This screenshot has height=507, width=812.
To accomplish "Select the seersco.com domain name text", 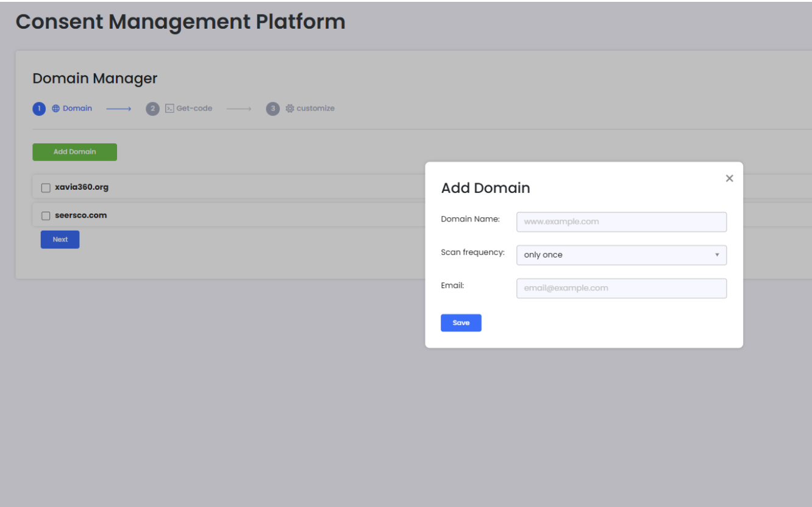I will pyautogui.click(x=81, y=215).
